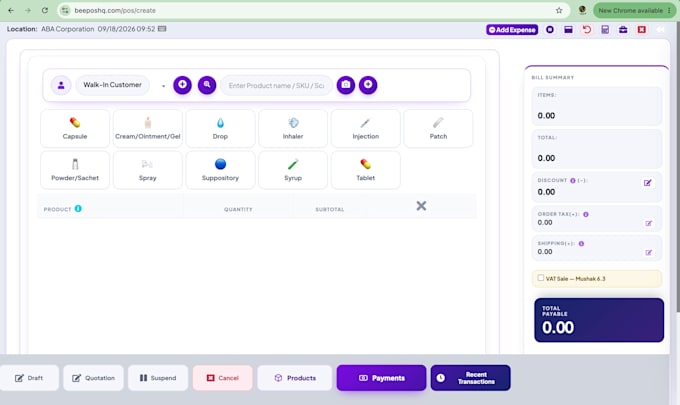Click the Quotation button
This screenshot has height=405, width=680.
coord(93,378)
